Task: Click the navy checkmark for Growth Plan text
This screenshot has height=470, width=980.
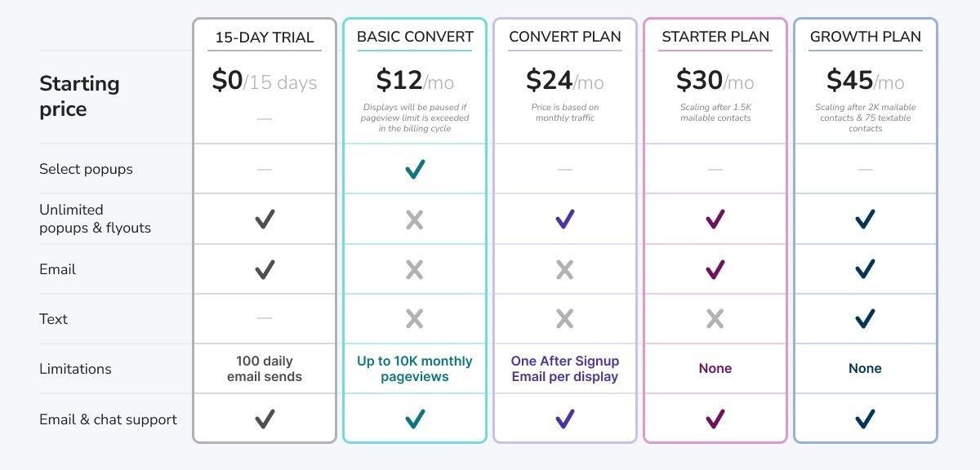Action: pos(865,318)
